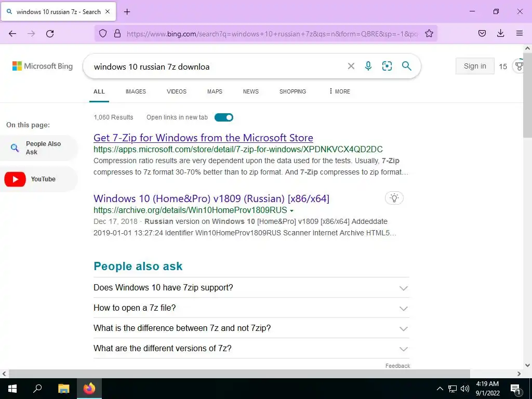Start voice search with the microphone icon
532x399 pixels.
pyautogui.click(x=368, y=66)
